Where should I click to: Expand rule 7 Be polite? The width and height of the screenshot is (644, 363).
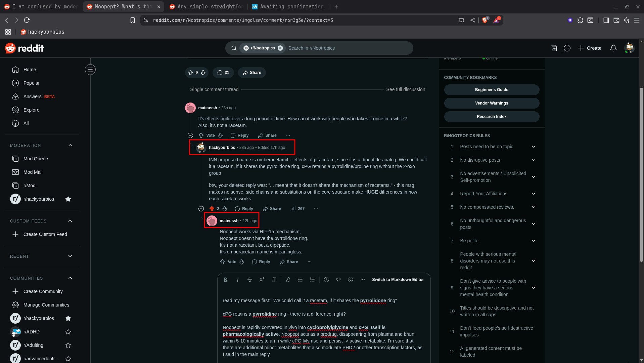pyautogui.click(x=533, y=241)
